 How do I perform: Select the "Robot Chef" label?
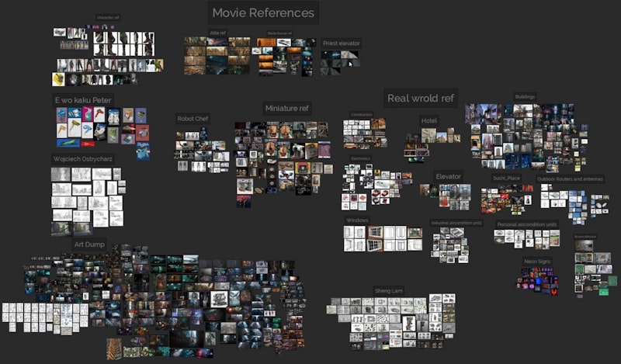(x=192, y=119)
